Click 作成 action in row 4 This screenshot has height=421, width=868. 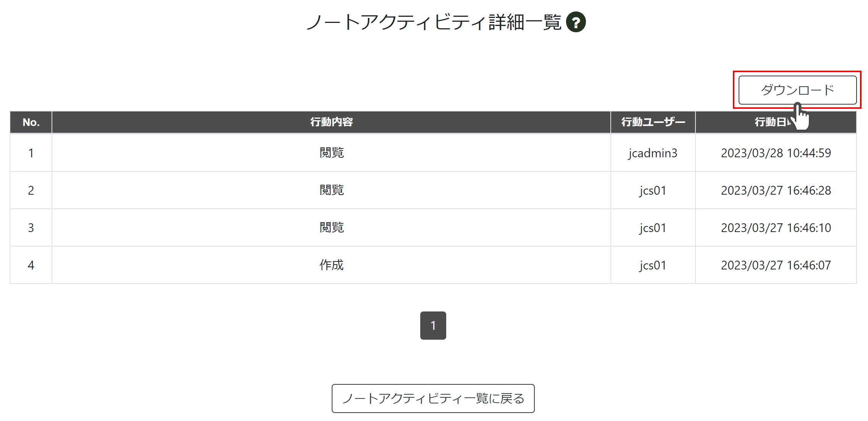tap(331, 265)
